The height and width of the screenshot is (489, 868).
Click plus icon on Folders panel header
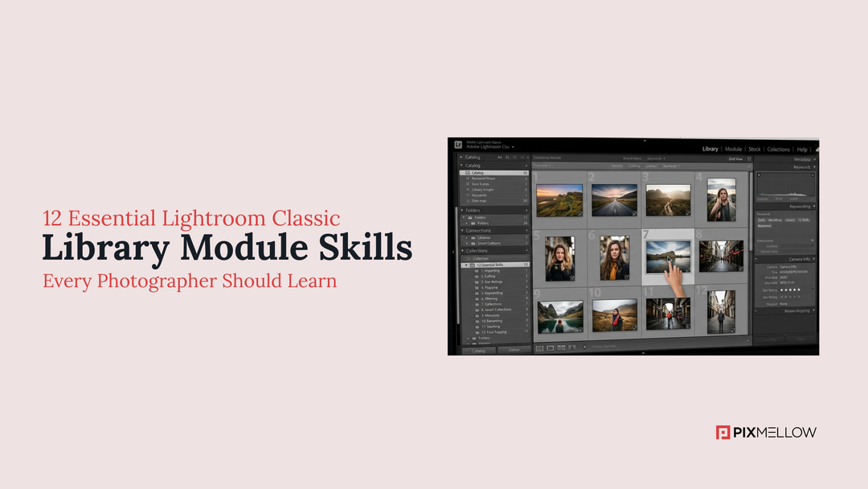[526, 211]
